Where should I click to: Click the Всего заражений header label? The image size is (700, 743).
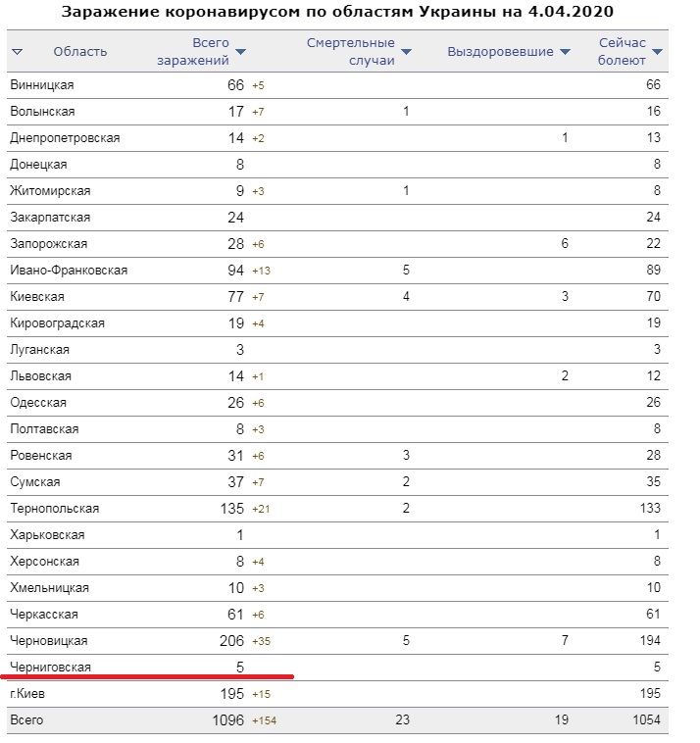point(210,51)
